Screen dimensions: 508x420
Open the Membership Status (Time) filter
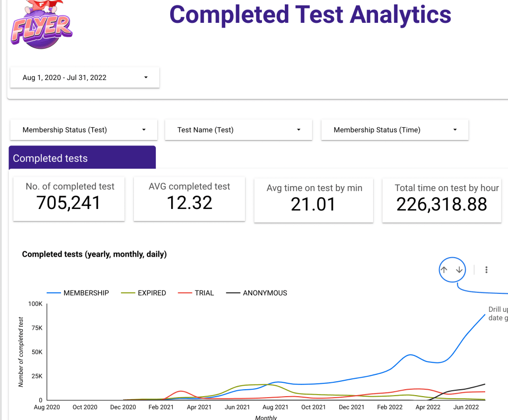[395, 130]
